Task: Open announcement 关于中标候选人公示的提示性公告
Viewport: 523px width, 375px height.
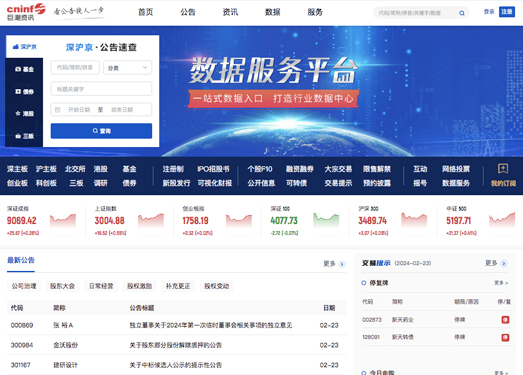Action: point(176,365)
